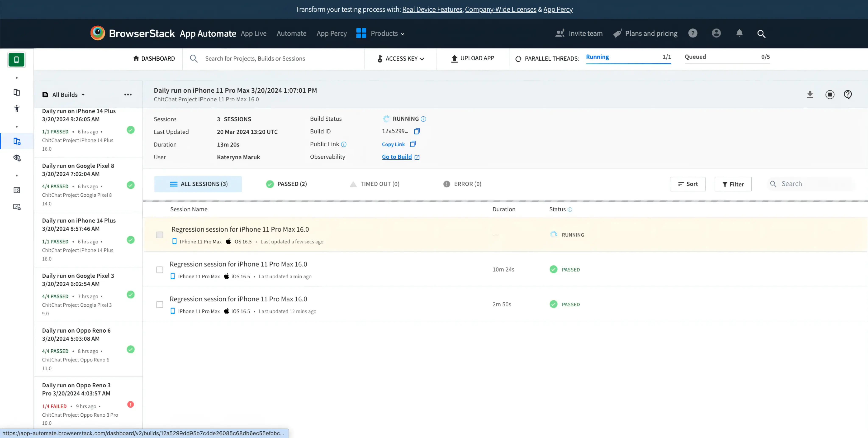The height and width of the screenshot is (438, 868).
Task: Go to Automate in top navigation
Action: pos(292,33)
